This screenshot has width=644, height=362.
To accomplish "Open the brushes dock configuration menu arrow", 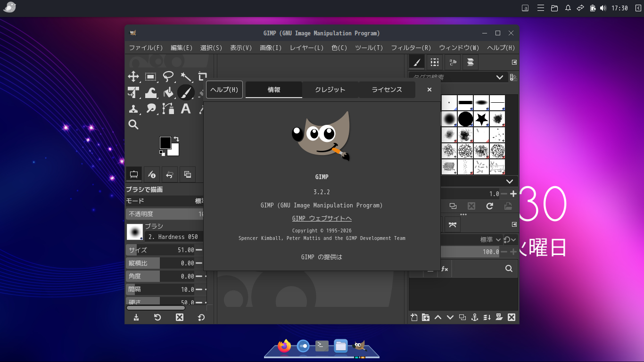I will tap(514, 62).
